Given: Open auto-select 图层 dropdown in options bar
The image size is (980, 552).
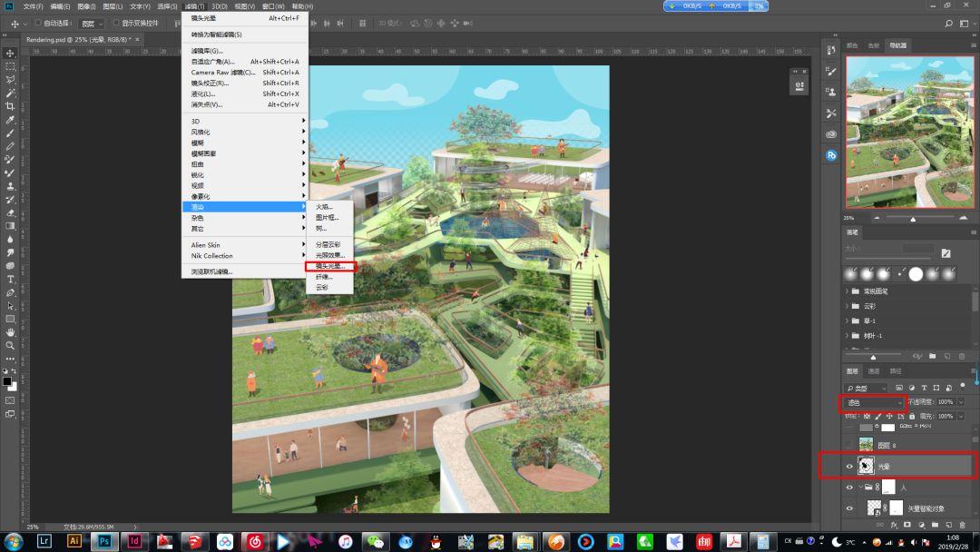Looking at the screenshot, I should [93, 24].
